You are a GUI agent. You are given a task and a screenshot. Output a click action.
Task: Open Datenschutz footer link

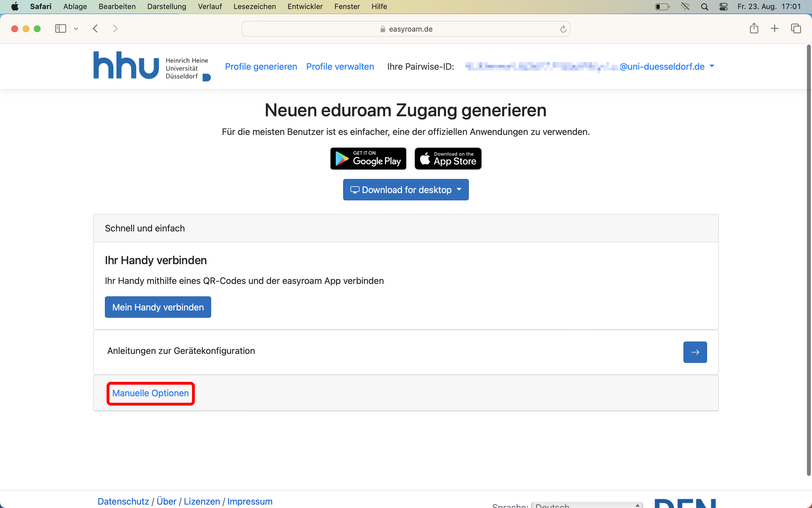tap(123, 501)
